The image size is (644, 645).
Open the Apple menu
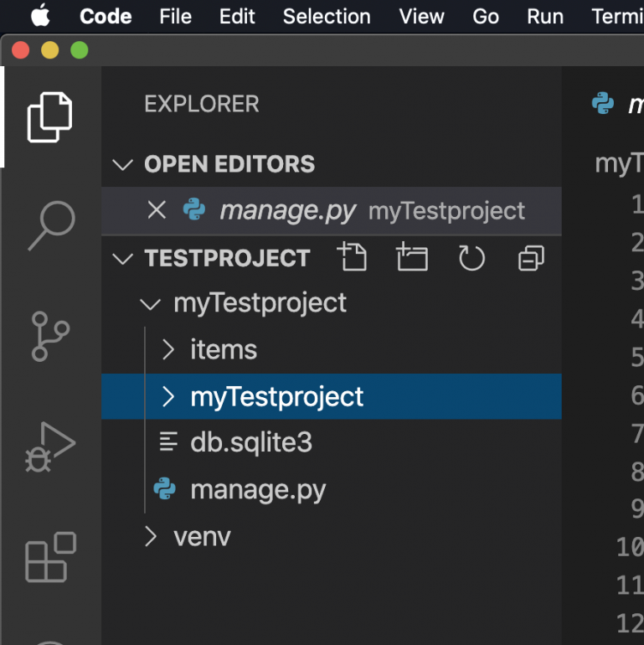point(39,17)
